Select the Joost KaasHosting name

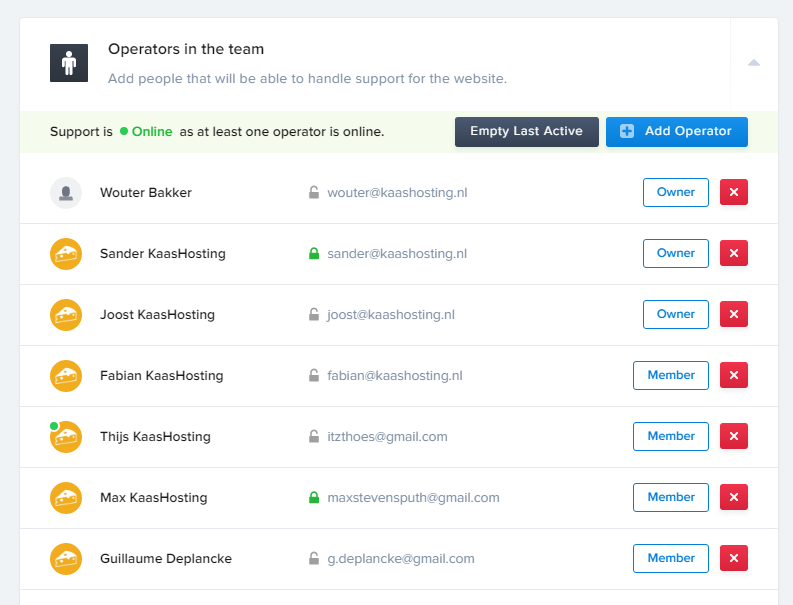[157, 315]
